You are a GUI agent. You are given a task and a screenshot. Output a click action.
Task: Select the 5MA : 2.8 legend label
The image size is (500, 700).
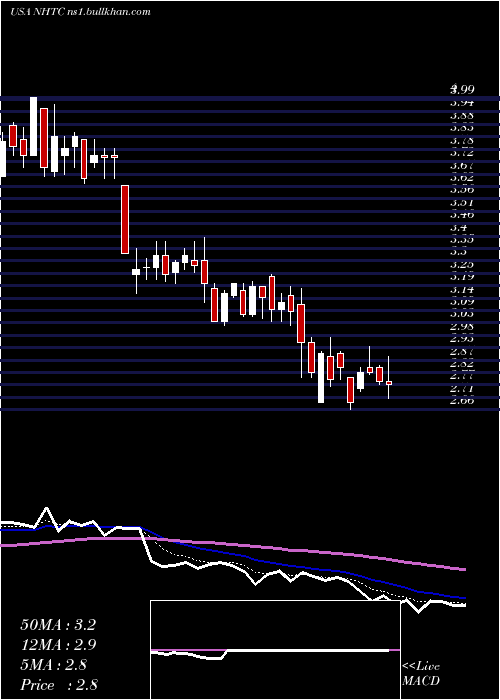pyautogui.click(x=54, y=665)
